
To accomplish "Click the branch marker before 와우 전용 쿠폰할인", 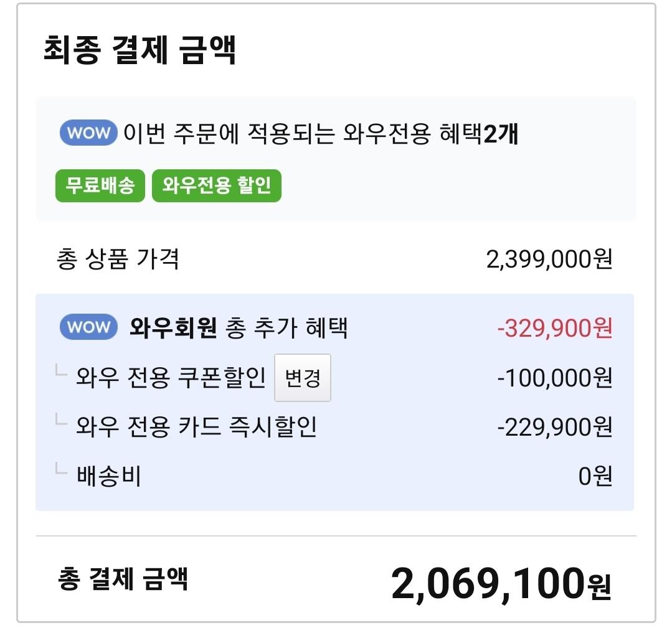I will [x=60, y=373].
